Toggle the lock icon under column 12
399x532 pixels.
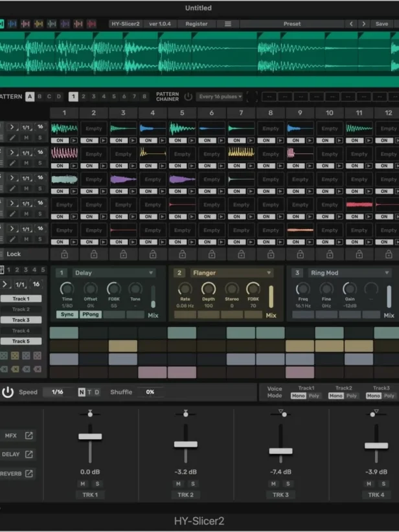[389, 254]
